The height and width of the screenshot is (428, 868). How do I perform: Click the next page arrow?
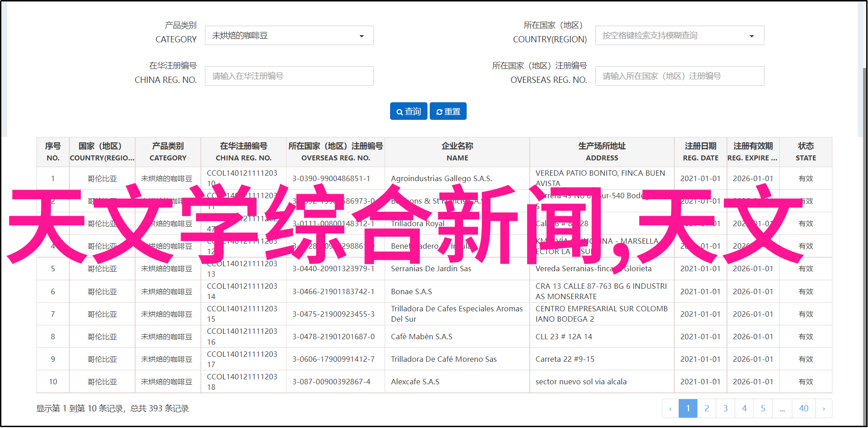click(x=823, y=409)
